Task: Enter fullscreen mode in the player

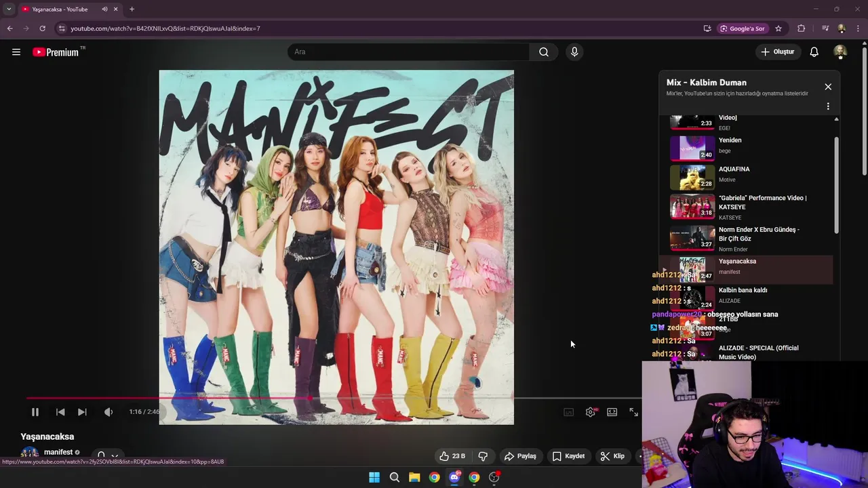Action: point(633,412)
